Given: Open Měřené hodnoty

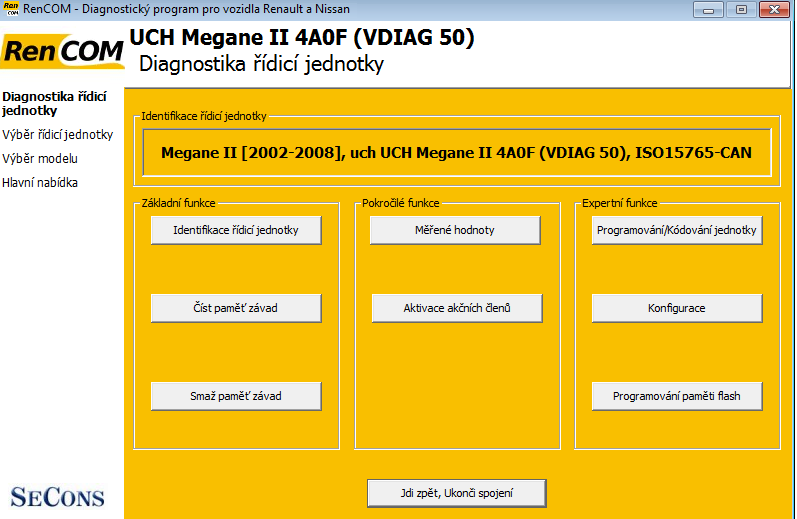Looking at the screenshot, I should click(455, 230).
